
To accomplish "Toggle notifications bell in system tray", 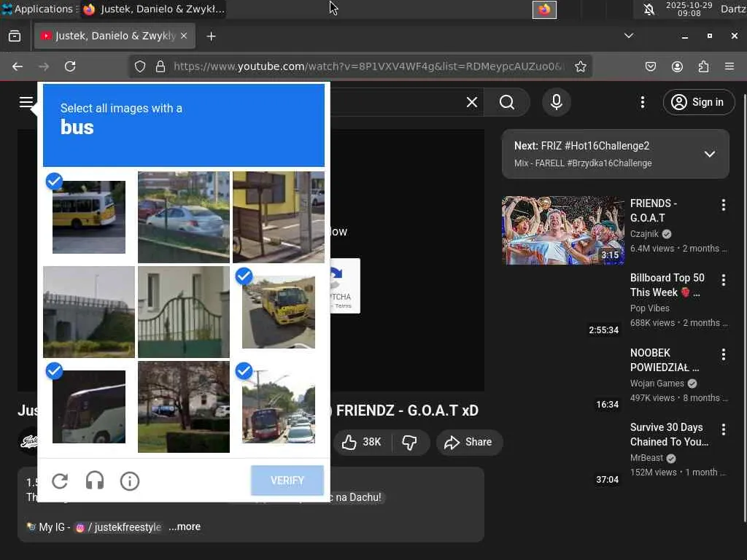I will tap(649, 9).
